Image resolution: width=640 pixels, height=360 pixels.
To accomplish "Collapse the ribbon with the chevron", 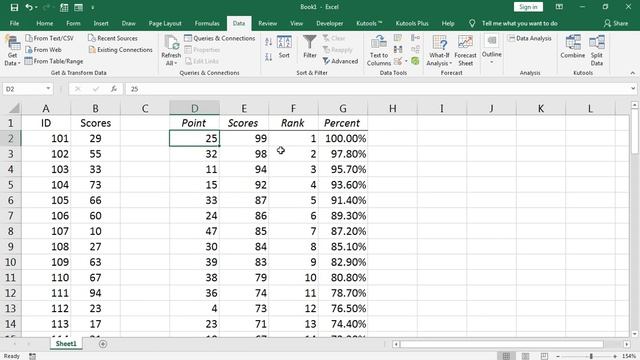I will (633, 73).
